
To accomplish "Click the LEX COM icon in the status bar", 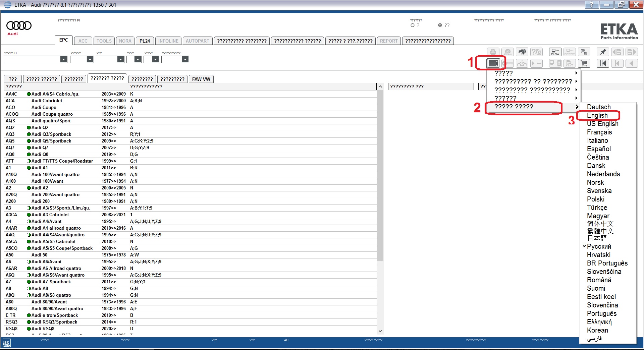I will tap(6, 343).
